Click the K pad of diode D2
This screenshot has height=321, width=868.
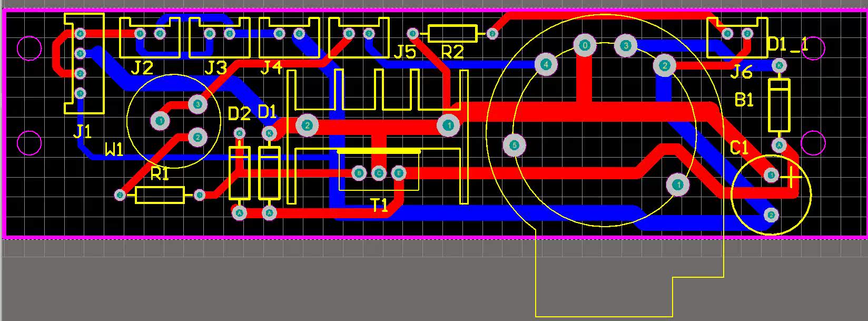click(x=240, y=133)
